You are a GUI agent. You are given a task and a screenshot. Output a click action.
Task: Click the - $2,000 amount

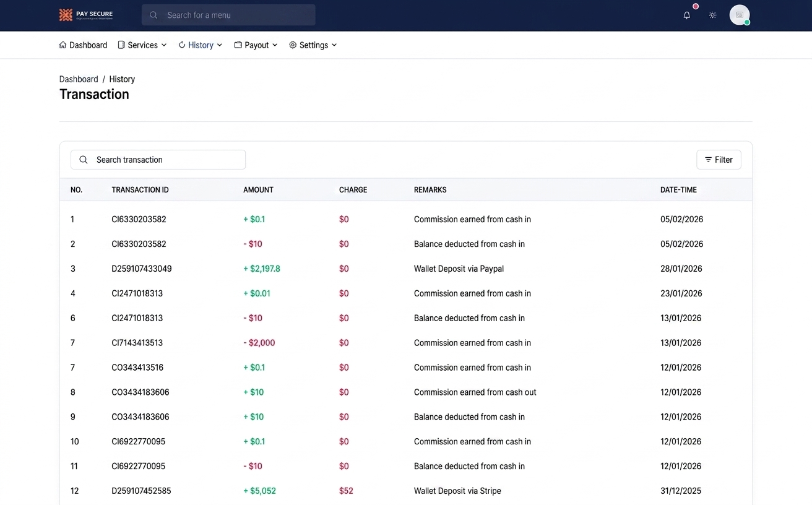pos(259,343)
